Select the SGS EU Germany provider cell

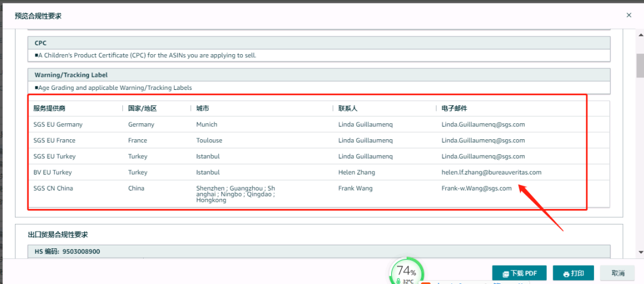click(58, 124)
